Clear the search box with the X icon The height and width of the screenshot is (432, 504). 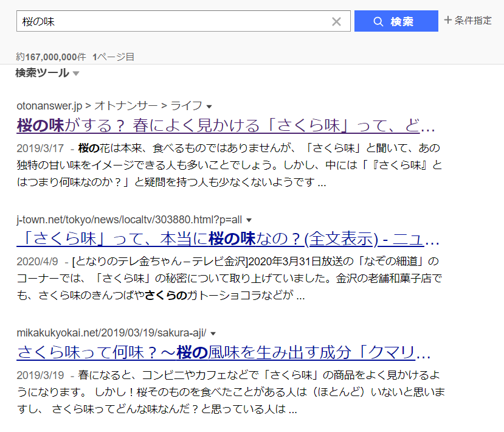click(336, 21)
